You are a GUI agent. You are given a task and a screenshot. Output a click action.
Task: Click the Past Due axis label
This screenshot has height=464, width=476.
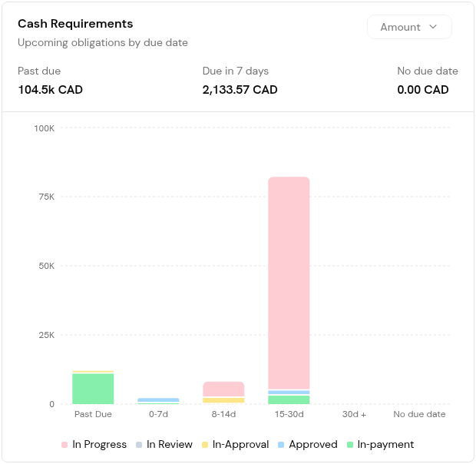click(x=93, y=414)
